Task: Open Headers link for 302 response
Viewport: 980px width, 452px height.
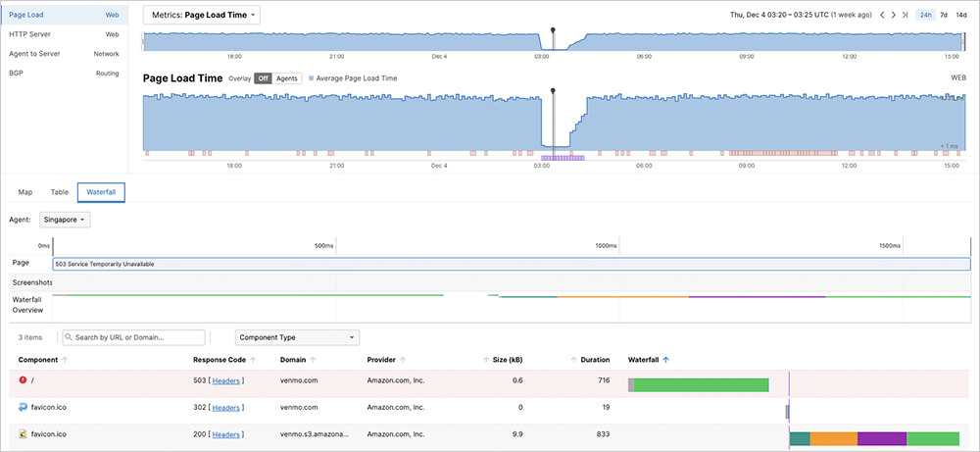Action: 225,407
